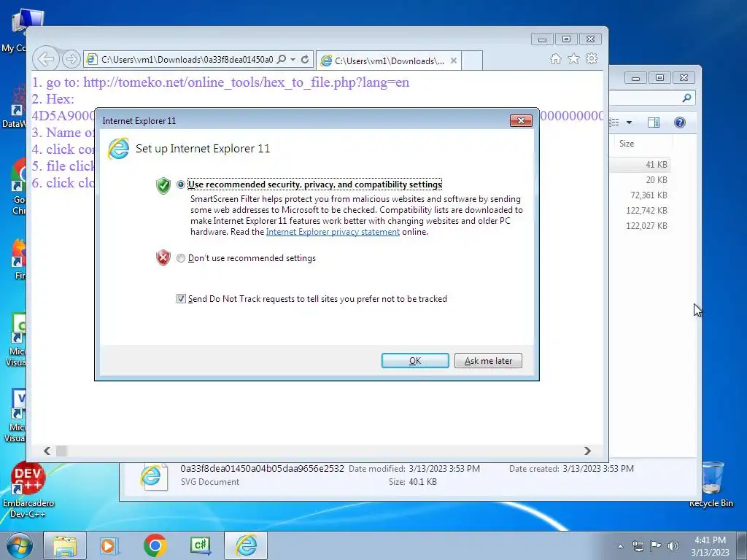
Task: Open Explorer change view dropdown arrow
Action: coord(629,122)
